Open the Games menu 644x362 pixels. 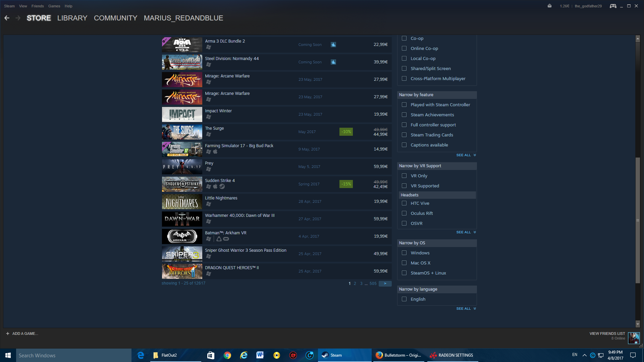[x=54, y=6]
